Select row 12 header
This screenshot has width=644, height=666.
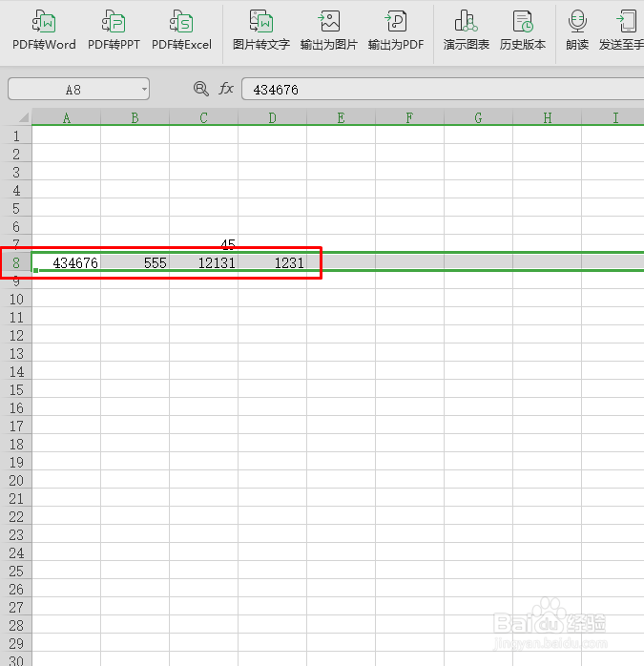pos(16,336)
